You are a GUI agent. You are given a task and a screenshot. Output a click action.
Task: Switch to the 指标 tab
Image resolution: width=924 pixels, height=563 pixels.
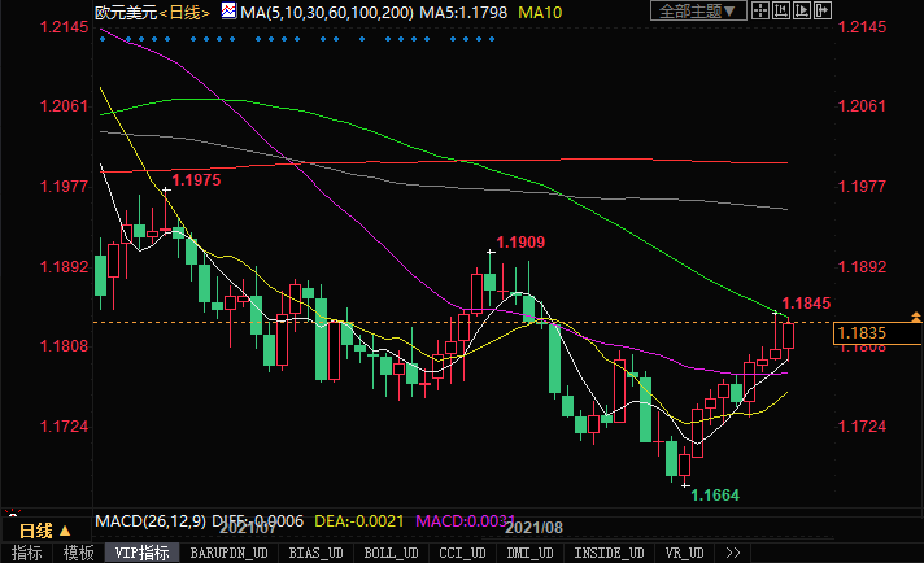click(x=27, y=553)
